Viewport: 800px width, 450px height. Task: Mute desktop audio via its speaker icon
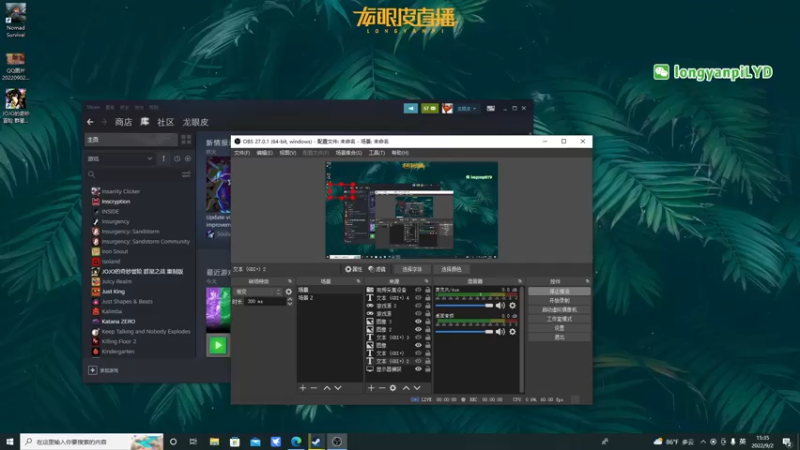pos(501,332)
